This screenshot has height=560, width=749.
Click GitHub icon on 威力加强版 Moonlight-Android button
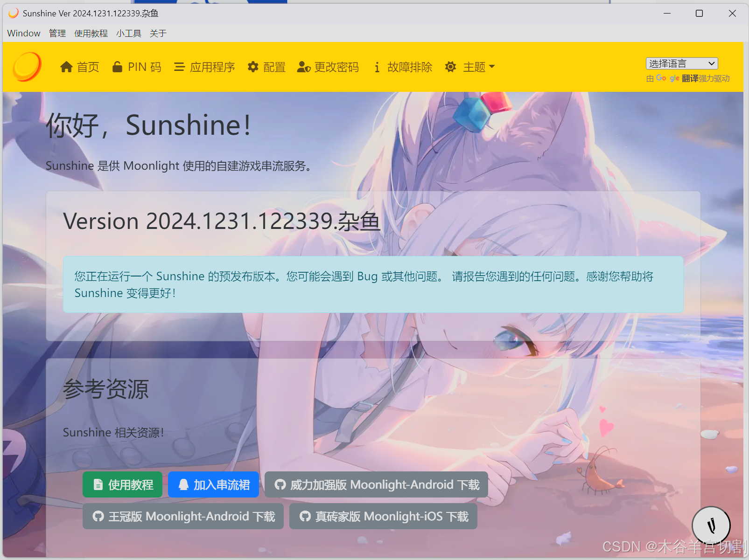pyautogui.click(x=280, y=485)
